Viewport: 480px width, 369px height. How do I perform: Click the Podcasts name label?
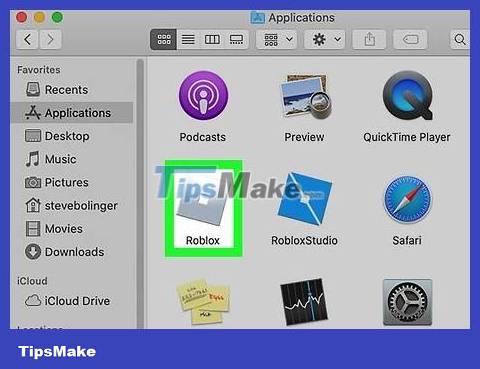click(203, 137)
